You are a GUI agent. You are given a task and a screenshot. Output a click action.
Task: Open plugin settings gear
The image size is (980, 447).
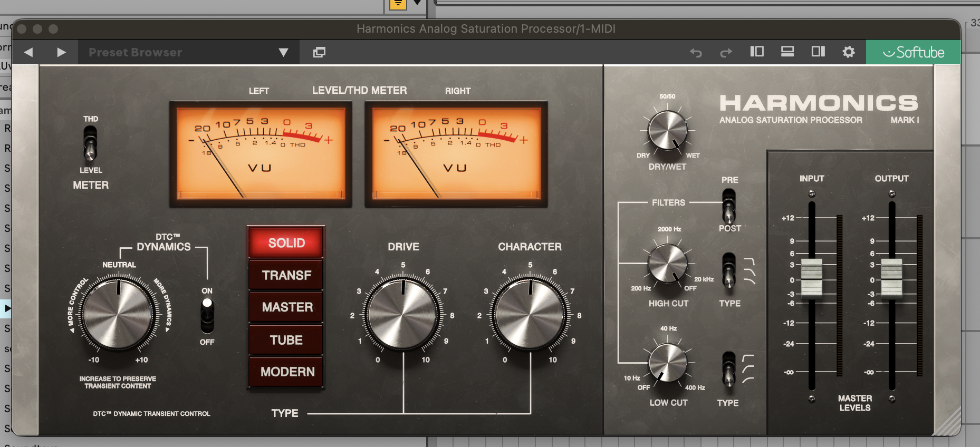click(x=849, y=52)
